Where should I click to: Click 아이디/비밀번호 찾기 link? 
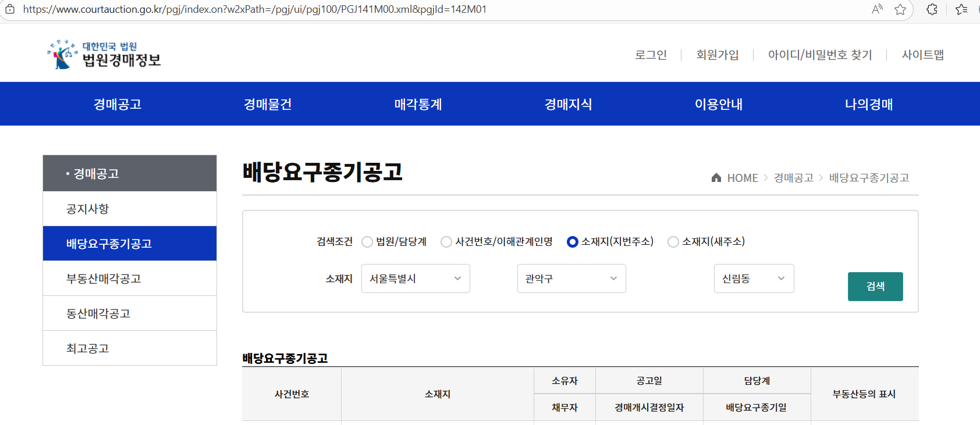coord(820,55)
